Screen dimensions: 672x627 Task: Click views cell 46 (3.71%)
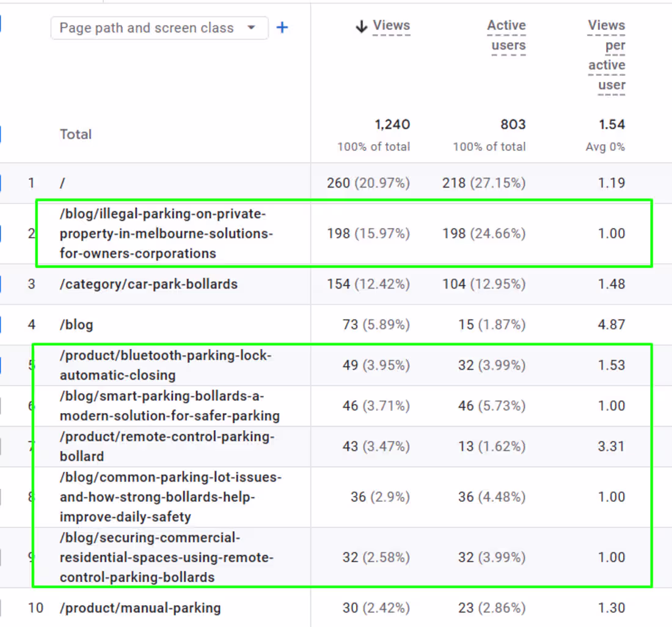coord(376,406)
